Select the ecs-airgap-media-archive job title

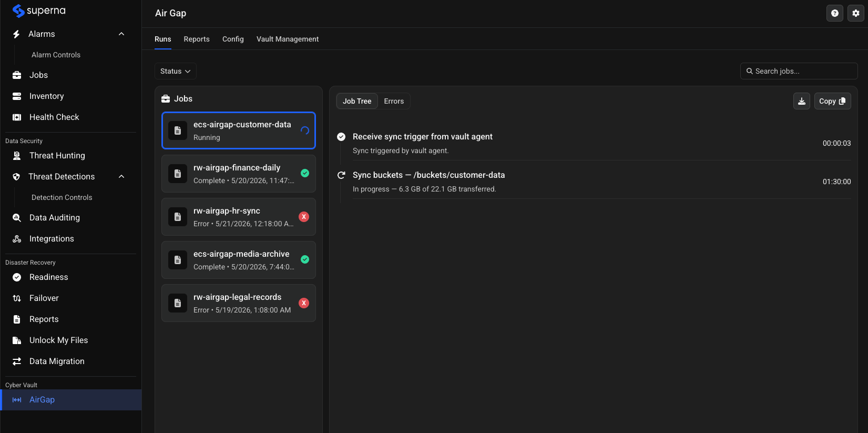pyautogui.click(x=241, y=254)
